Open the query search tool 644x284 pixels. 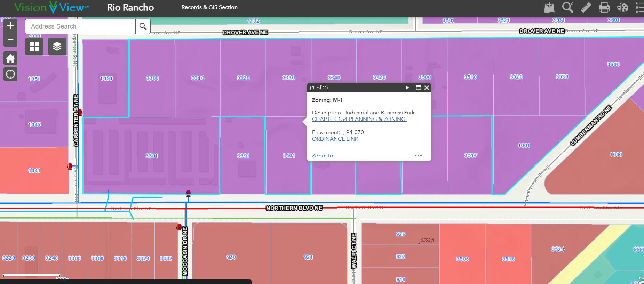click(567, 7)
